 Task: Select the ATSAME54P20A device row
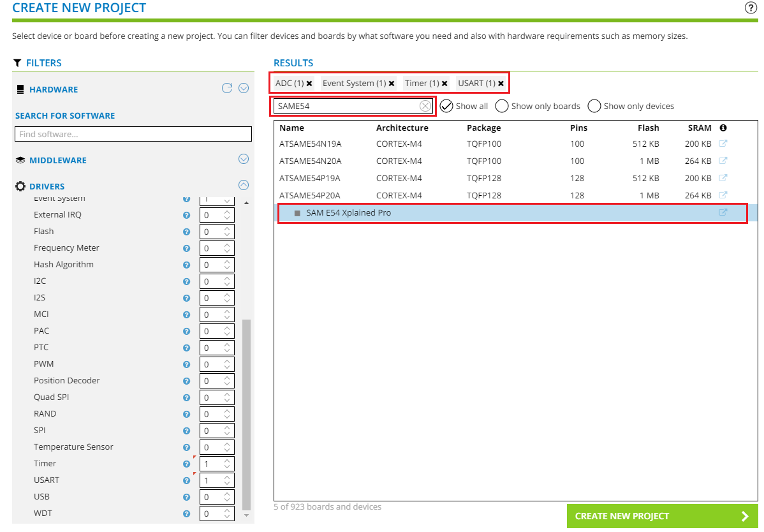click(310, 195)
